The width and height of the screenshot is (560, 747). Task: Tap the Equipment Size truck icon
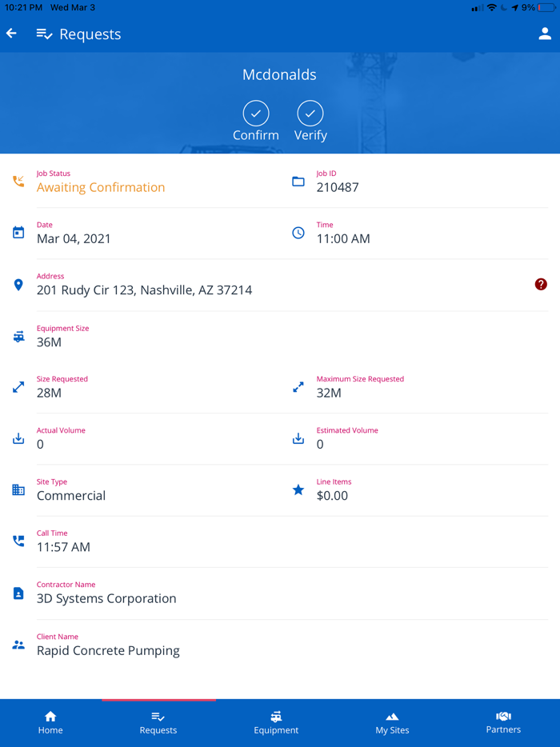click(18, 337)
